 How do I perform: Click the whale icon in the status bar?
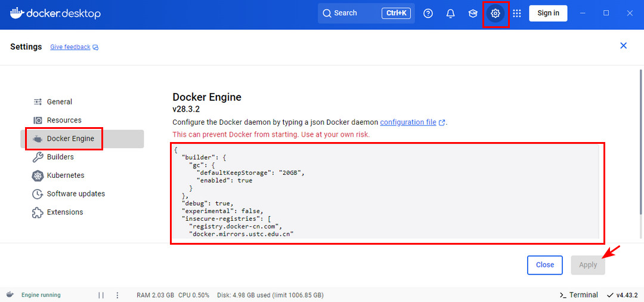[10, 295]
